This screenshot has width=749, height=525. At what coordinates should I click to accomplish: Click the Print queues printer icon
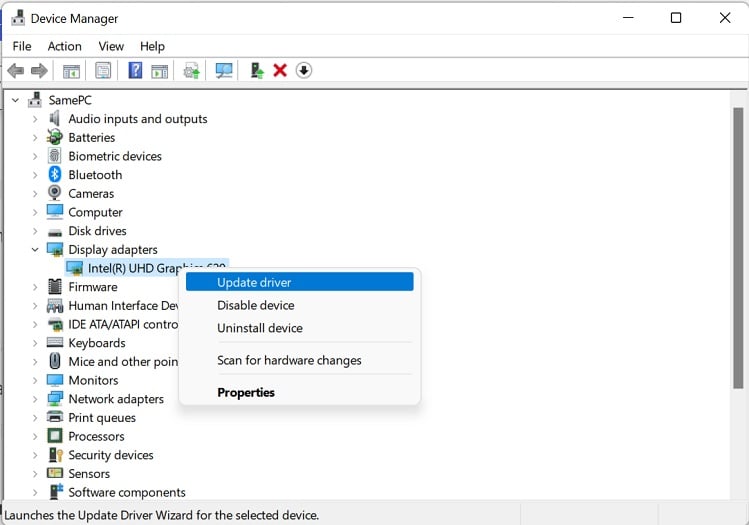point(55,417)
